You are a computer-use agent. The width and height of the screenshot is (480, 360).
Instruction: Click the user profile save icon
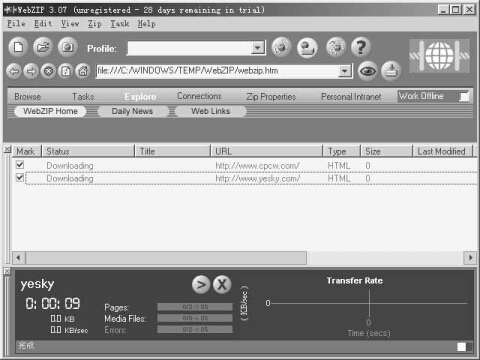tap(307, 48)
